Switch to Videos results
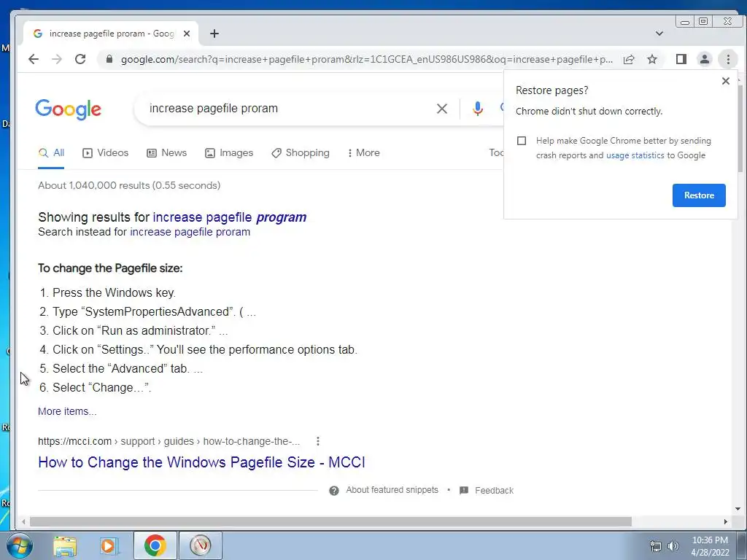Image resolution: width=747 pixels, height=560 pixels. pos(106,153)
